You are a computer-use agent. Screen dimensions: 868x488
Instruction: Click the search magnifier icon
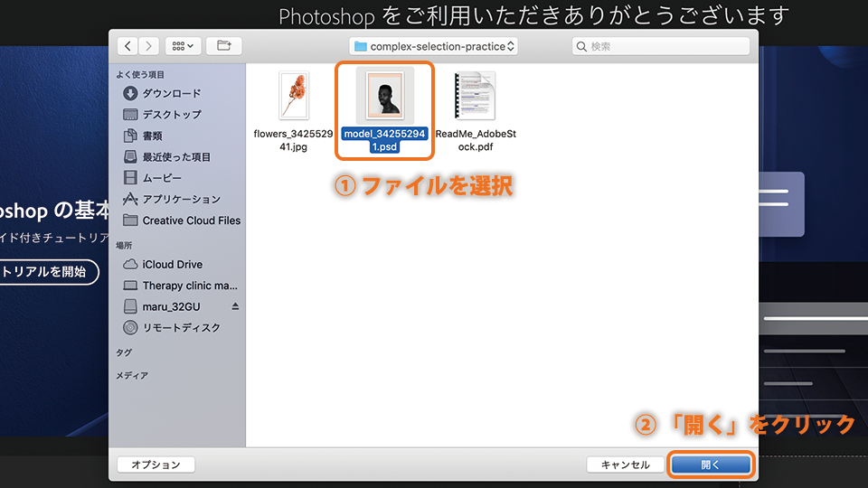point(581,46)
